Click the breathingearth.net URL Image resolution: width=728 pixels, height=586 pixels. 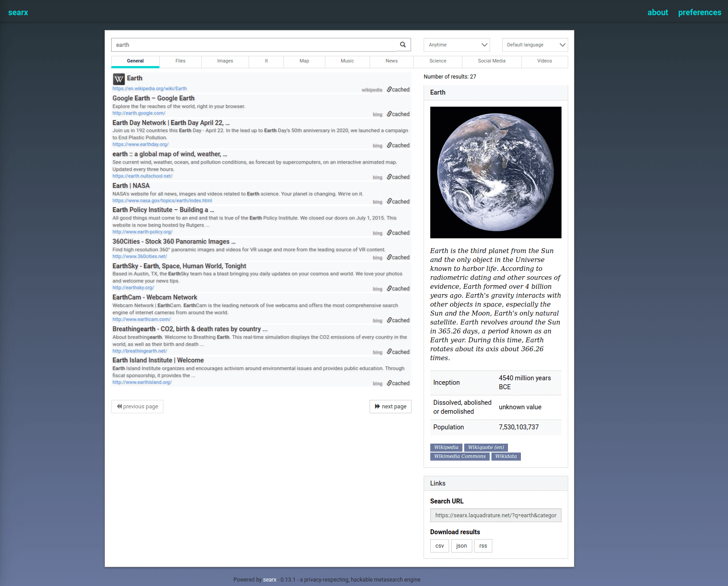(x=140, y=351)
